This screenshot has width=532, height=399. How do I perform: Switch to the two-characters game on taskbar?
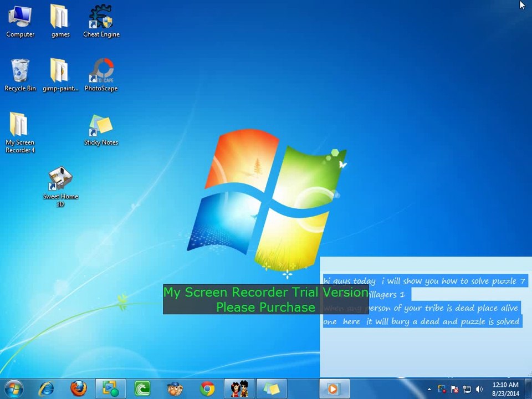(239, 389)
